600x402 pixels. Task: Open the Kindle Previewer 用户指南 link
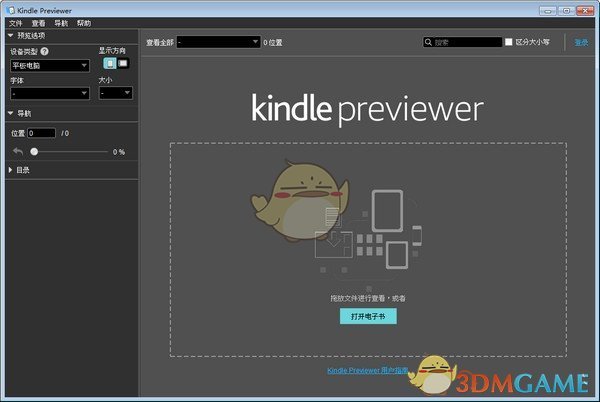(x=367, y=370)
